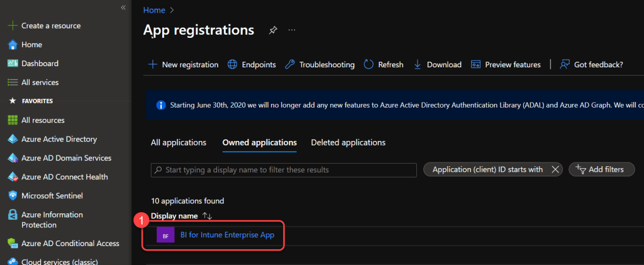Open Preview features

tap(506, 65)
